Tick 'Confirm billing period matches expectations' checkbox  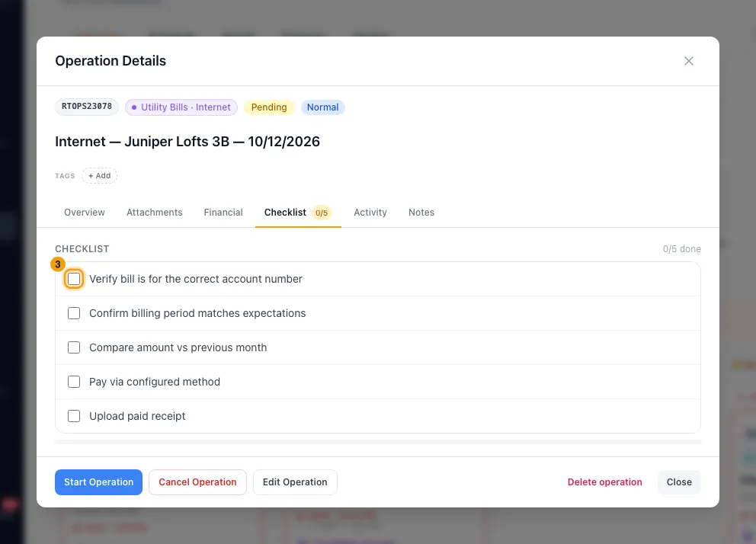[x=74, y=313]
